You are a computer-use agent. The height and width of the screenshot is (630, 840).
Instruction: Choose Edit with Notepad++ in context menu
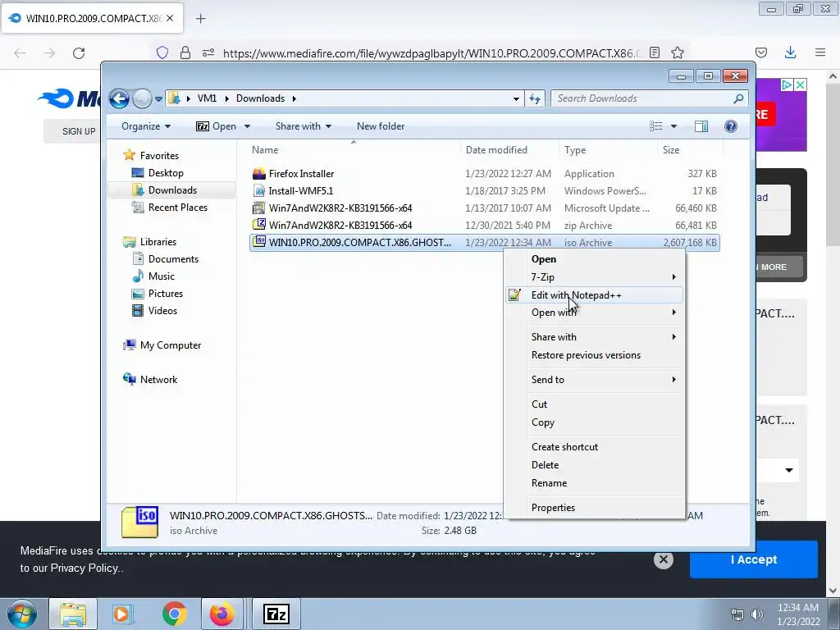point(595,295)
